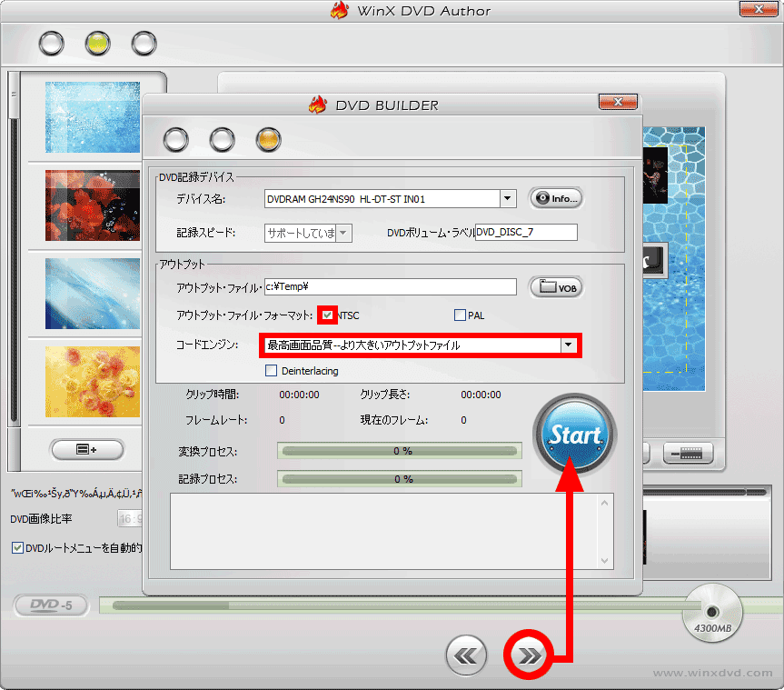
Task: Click the 記録プロセス progress bar
Action: click(400, 479)
